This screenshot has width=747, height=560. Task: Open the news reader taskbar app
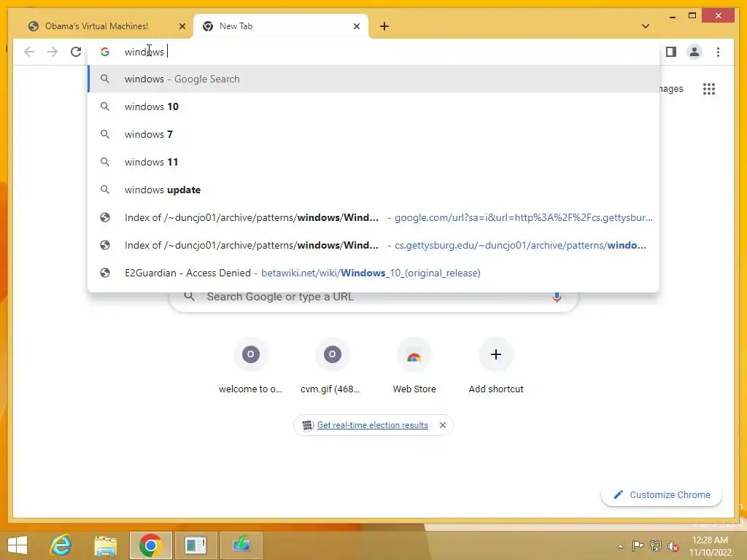click(x=196, y=545)
